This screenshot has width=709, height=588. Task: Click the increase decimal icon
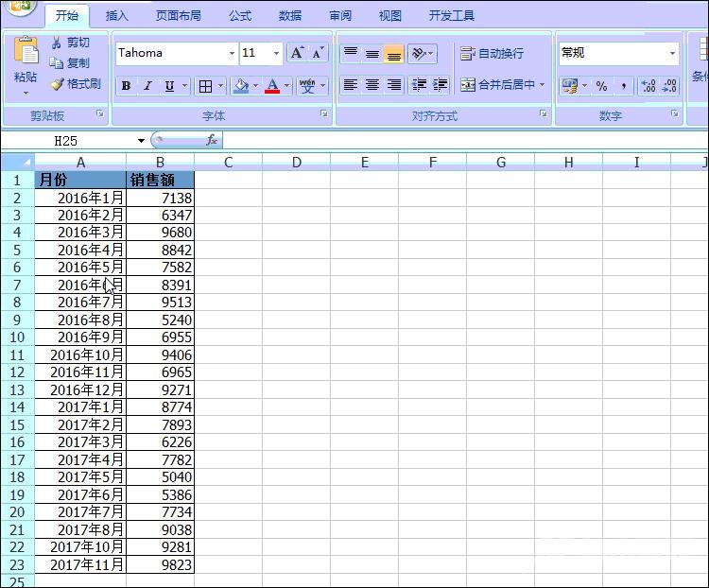(x=648, y=86)
